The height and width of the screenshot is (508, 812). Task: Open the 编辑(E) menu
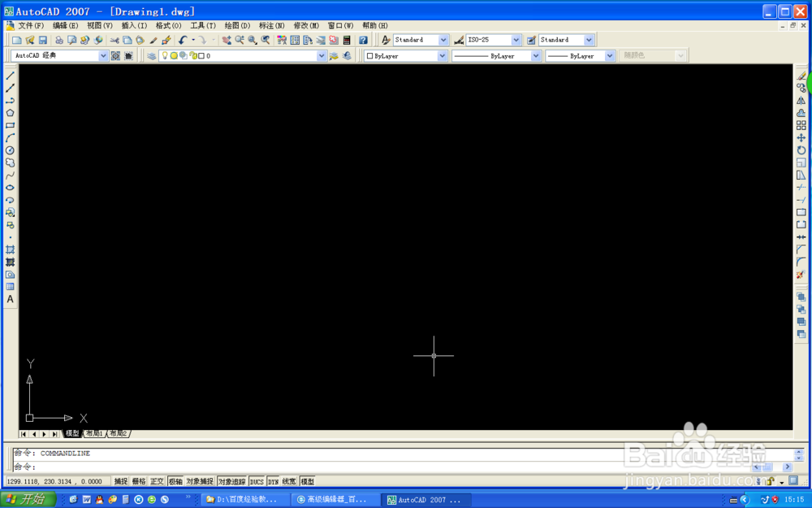coord(65,25)
